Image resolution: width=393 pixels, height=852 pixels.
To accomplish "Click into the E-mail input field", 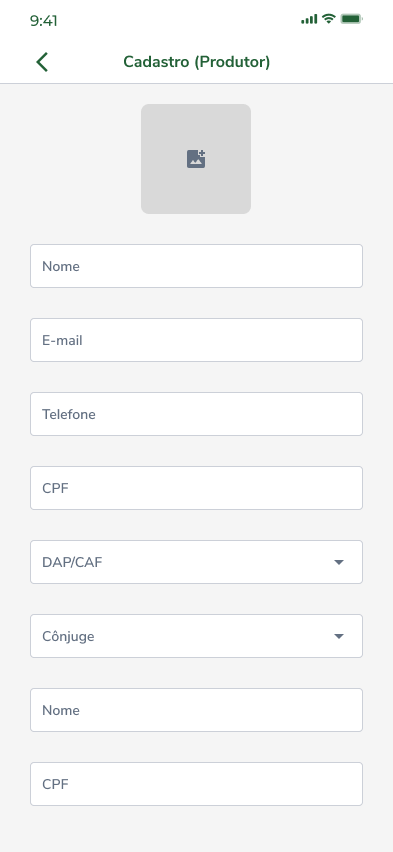I will click(x=196, y=340).
